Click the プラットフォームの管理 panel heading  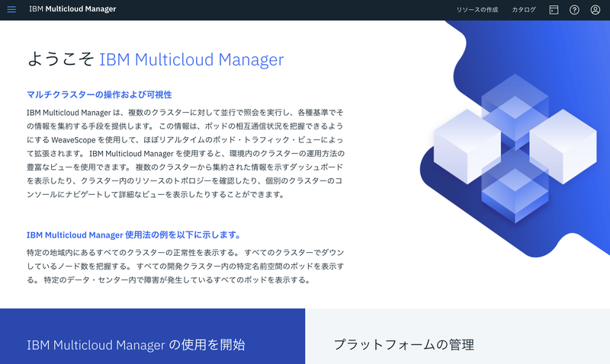[x=404, y=344]
